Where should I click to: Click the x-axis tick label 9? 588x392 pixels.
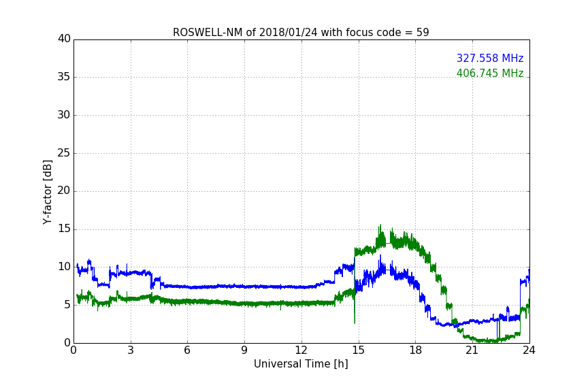pyautogui.click(x=244, y=350)
